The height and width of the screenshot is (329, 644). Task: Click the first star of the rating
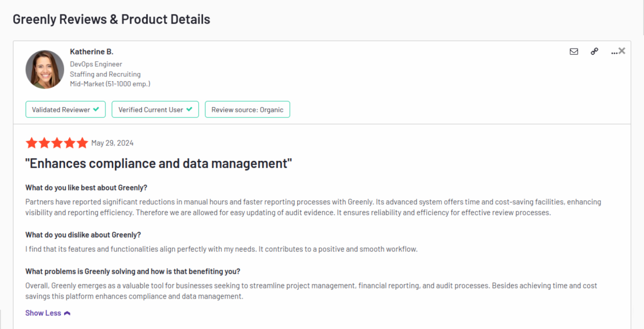pos(32,143)
